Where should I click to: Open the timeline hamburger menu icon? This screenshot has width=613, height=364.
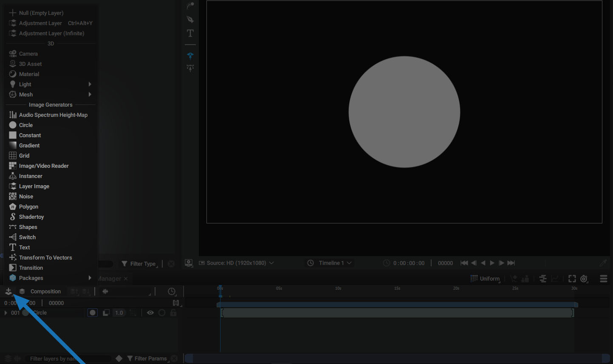pyautogui.click(x=604, y=279)
